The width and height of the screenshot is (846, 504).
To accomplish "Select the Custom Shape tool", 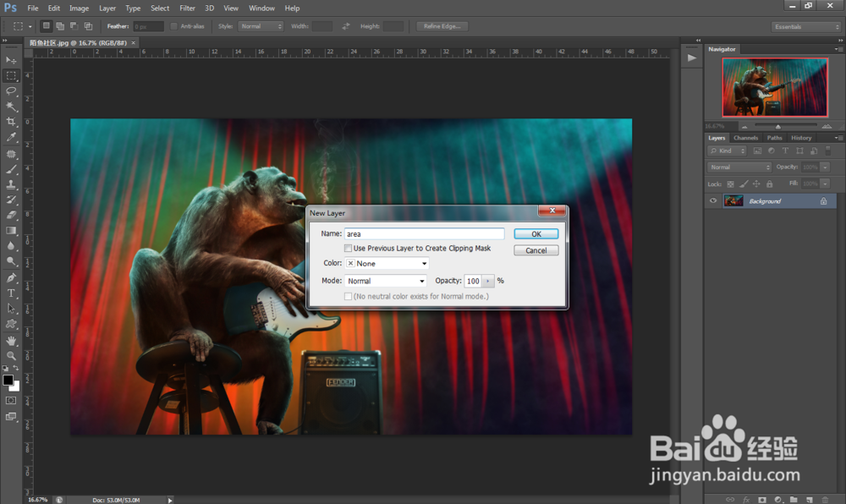I will coord(11,324).
